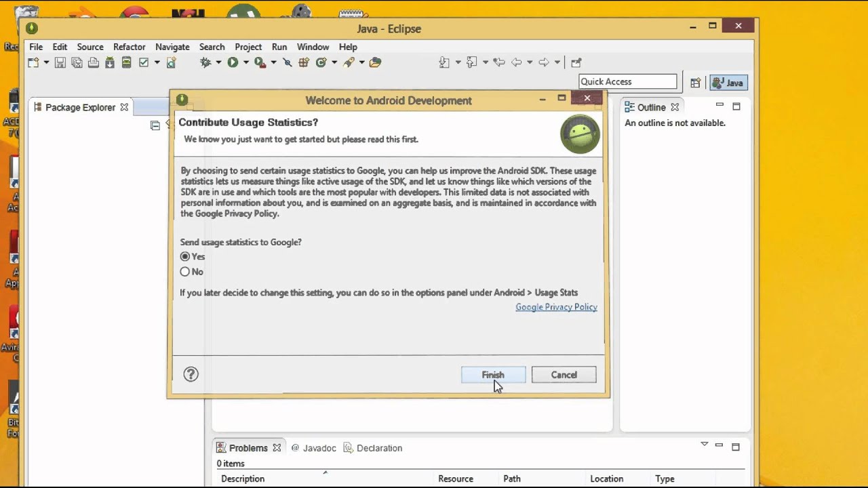The image size is (868, 488).
Task: Click the Finish button in dialog
Action: coord(493,375)
